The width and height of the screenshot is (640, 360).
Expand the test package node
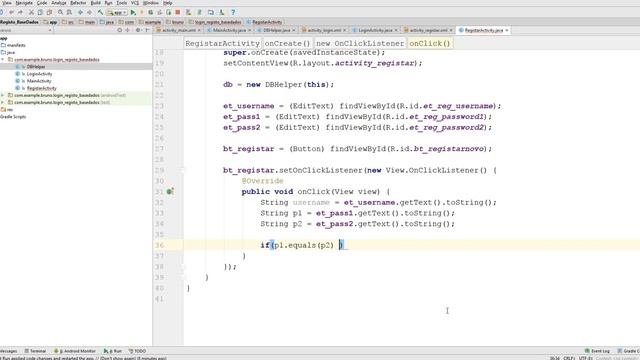tap(3, 102)
